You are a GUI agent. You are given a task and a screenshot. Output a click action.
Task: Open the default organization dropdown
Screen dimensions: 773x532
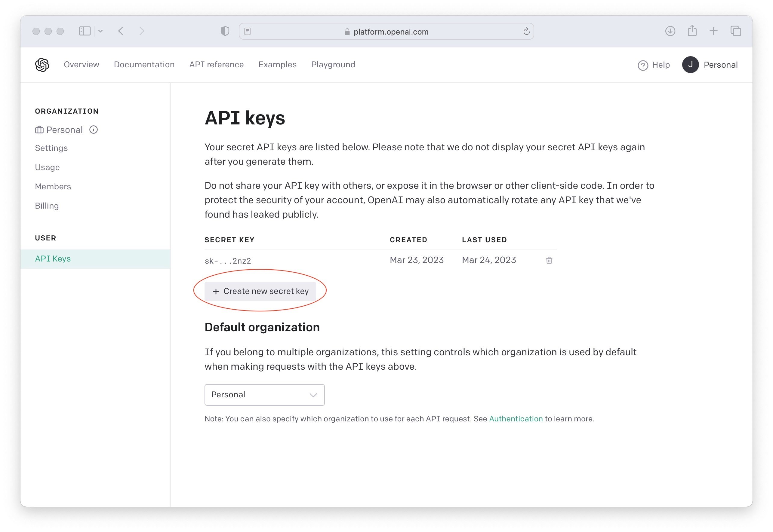[x=264, y=395]
